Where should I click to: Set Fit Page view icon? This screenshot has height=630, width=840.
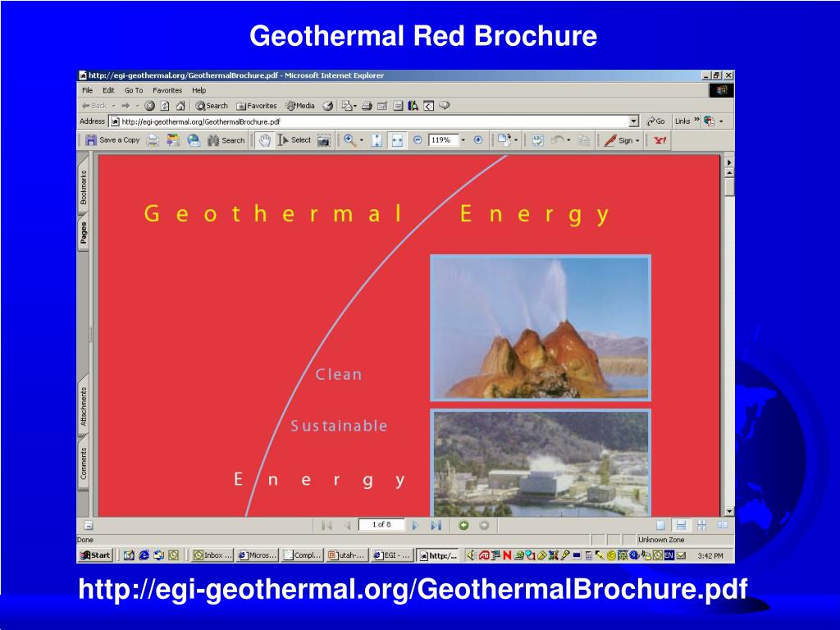click(377, 140)
